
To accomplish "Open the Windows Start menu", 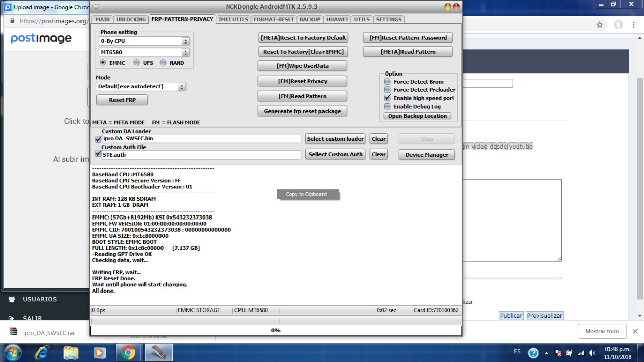I will pyautogui.click(x=12, y=352).
